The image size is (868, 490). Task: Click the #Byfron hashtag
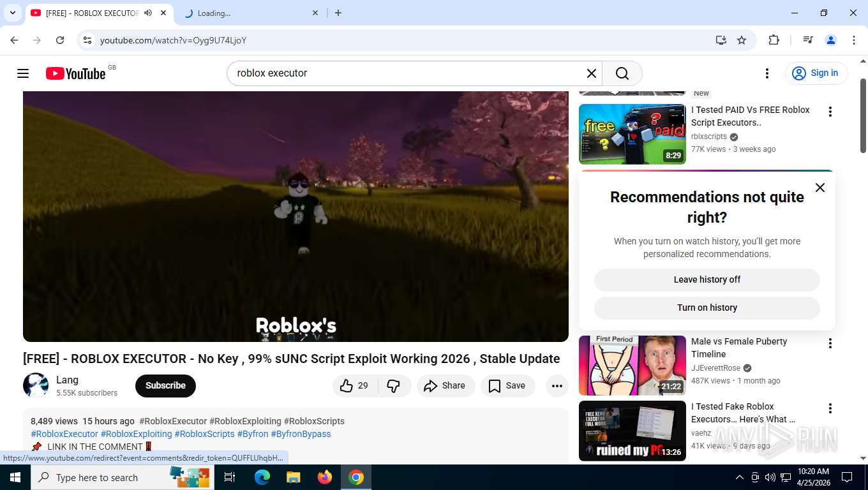point(253,434)
